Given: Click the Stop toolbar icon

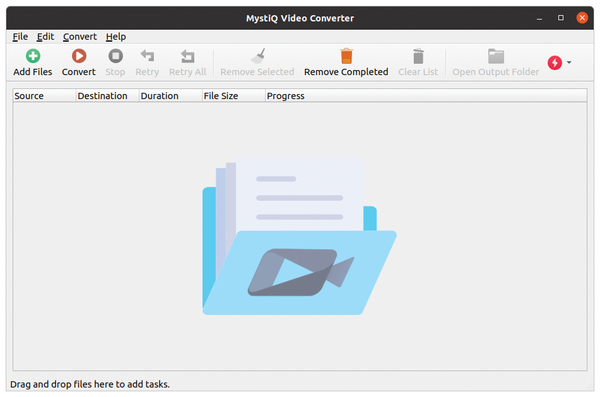Looking at the screenshot, I should [115, 56].
